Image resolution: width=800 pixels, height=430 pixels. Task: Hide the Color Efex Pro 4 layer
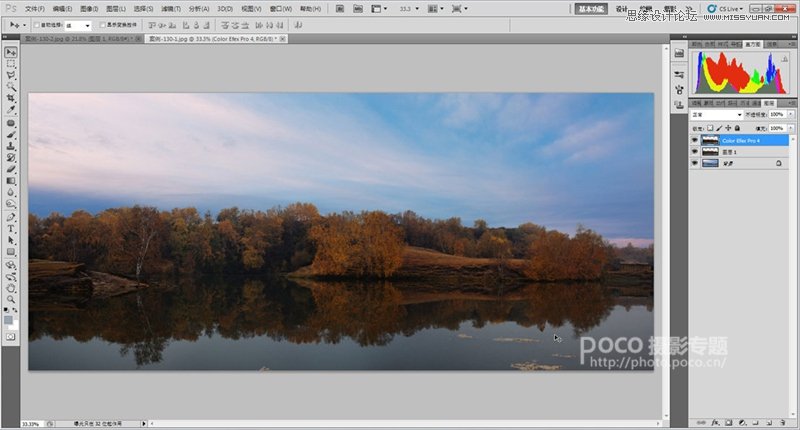(694, 140)
